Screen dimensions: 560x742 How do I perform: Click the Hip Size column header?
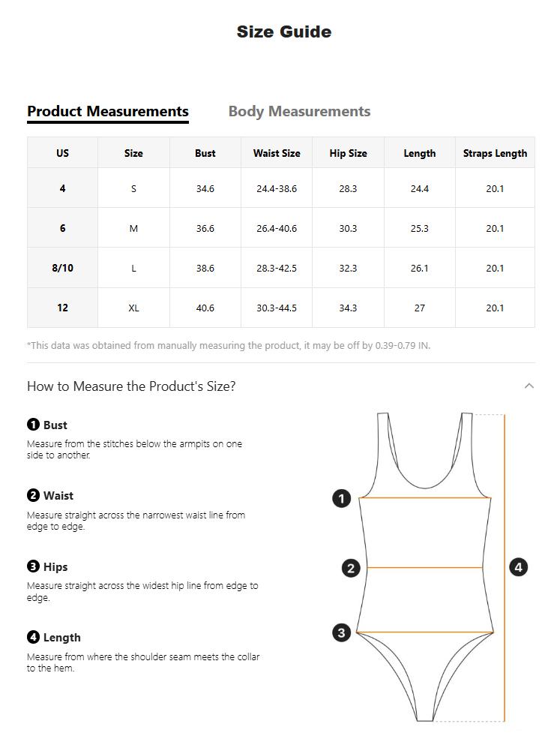(348, 153)
